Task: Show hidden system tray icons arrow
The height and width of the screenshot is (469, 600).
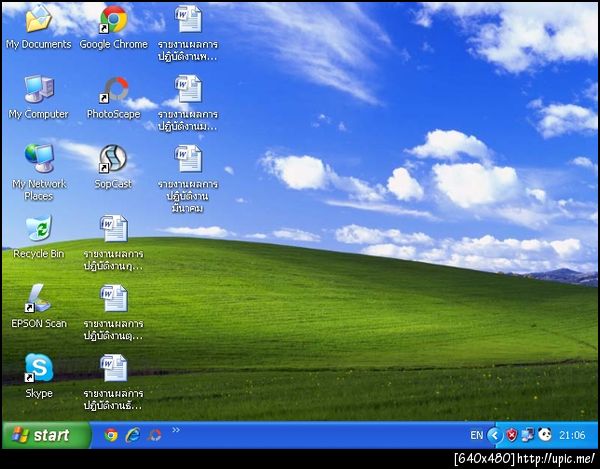Action: click(494, 435)
